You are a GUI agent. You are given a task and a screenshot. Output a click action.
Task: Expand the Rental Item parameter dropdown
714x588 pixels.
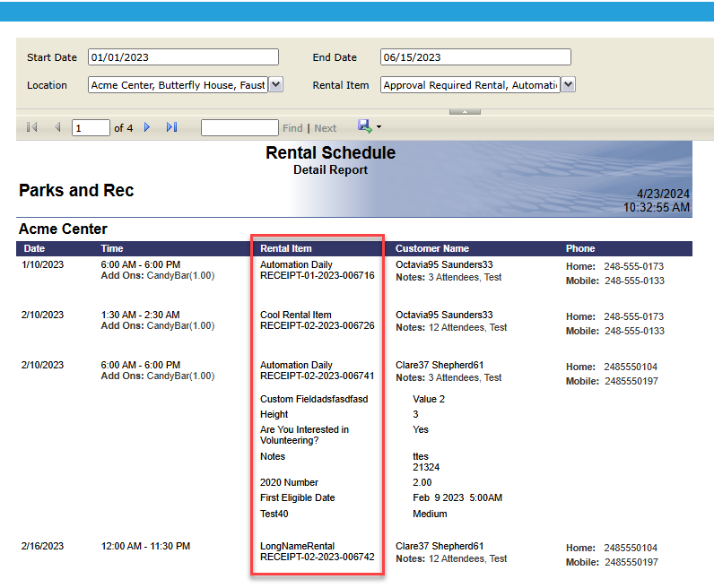coord(568,85)
